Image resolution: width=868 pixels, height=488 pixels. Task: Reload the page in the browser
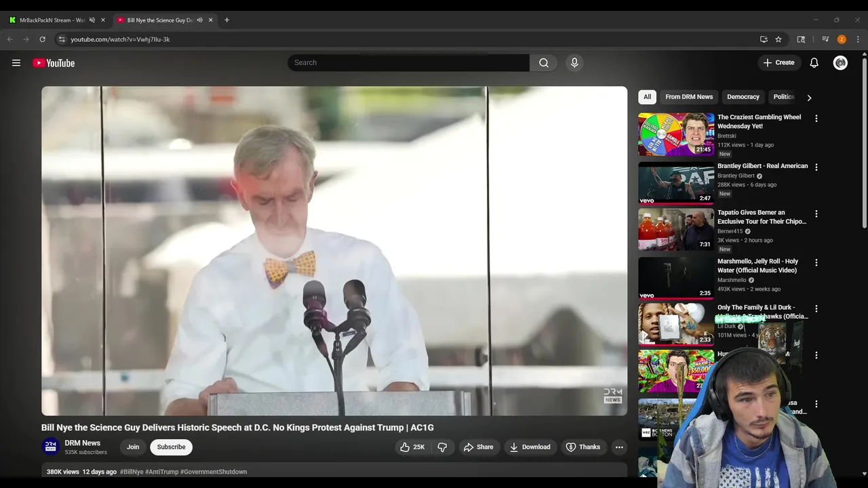coord(42,39)
